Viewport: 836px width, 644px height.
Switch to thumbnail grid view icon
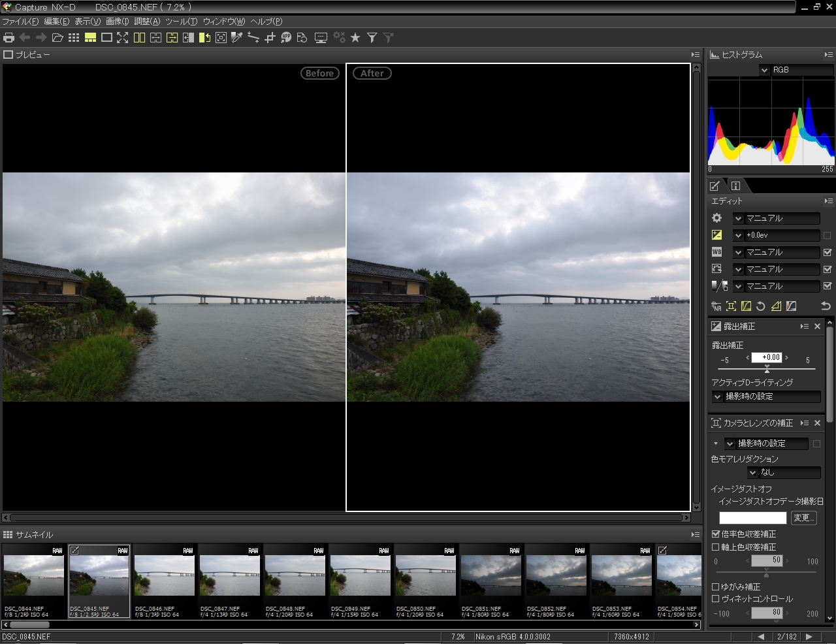pos(74,38)
